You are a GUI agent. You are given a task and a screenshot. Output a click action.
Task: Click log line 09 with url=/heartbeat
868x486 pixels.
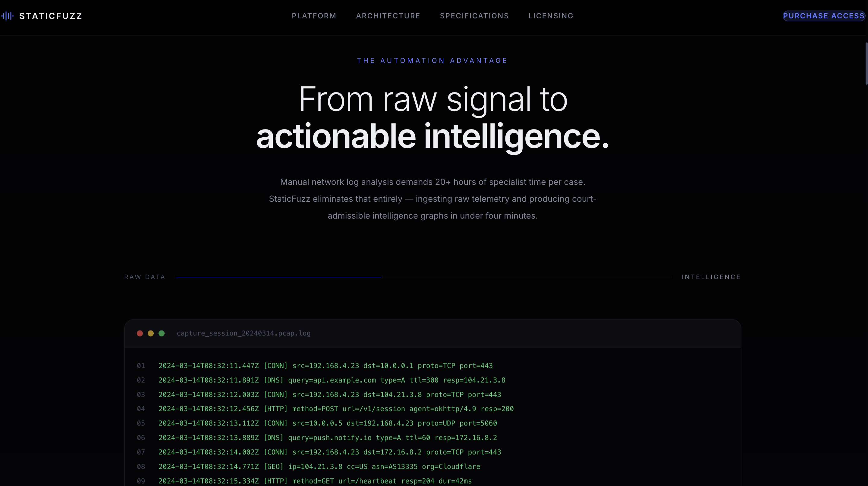(315, 481)
